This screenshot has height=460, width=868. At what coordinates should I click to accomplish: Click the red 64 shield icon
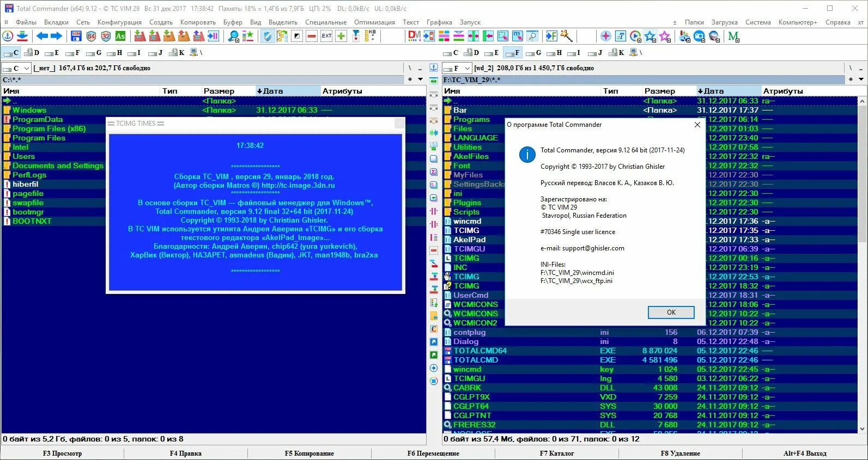(x=91, y=36)
